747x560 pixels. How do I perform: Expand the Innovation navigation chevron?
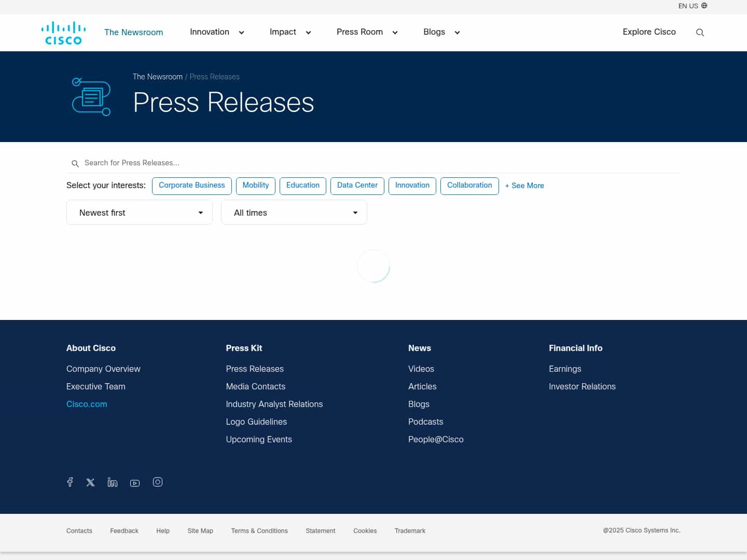[x=241, y=32]
